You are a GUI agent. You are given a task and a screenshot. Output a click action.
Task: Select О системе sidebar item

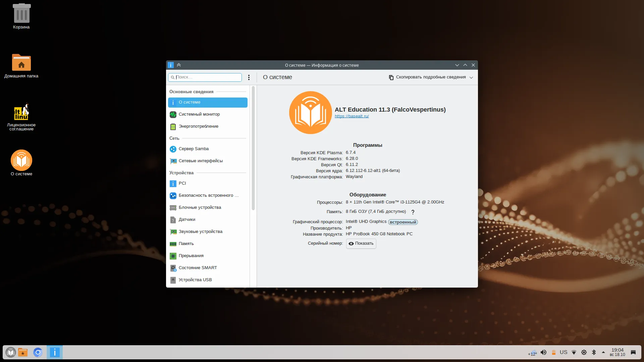click(208, 102)
